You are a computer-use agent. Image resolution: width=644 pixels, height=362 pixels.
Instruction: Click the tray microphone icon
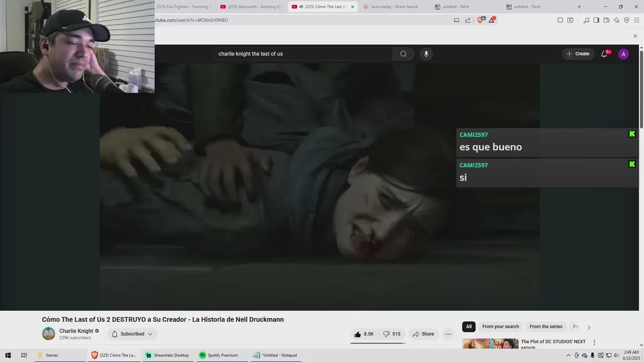pos(592,355)
